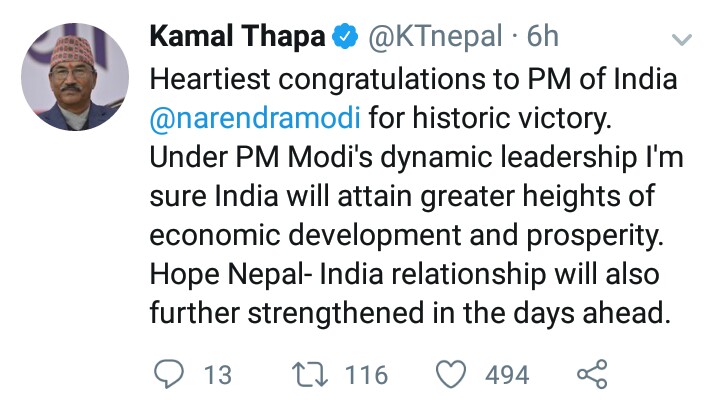Click the retweet count 116
The width and height of the screenshot is (713, 411).
click(x=365, y=375)
